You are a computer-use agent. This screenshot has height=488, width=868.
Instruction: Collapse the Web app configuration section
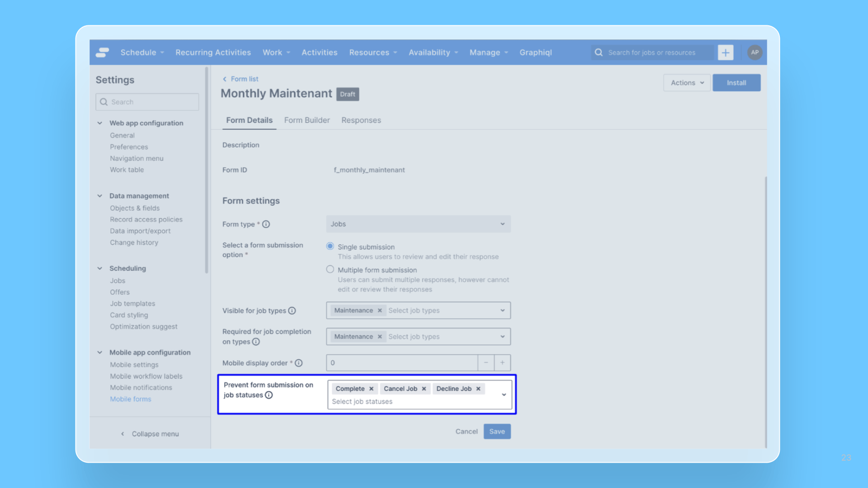100,123
